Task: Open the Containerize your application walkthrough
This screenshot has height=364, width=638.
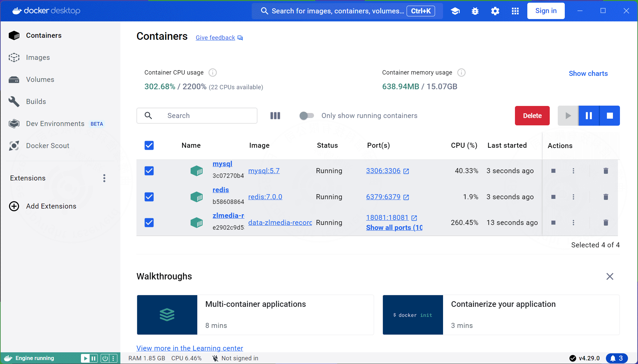Action: (x=501, y=315)
